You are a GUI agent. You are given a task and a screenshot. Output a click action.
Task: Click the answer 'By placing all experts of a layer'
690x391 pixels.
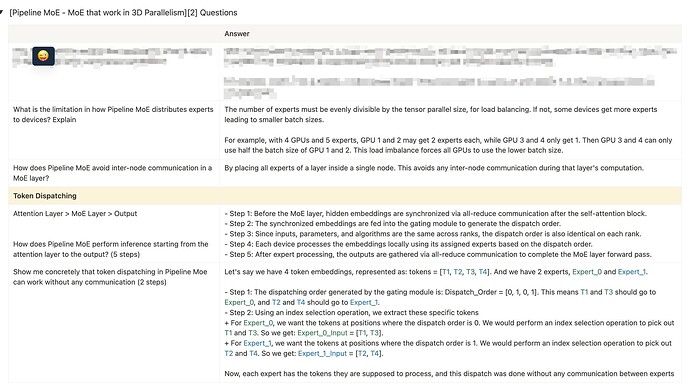point(434,168)
